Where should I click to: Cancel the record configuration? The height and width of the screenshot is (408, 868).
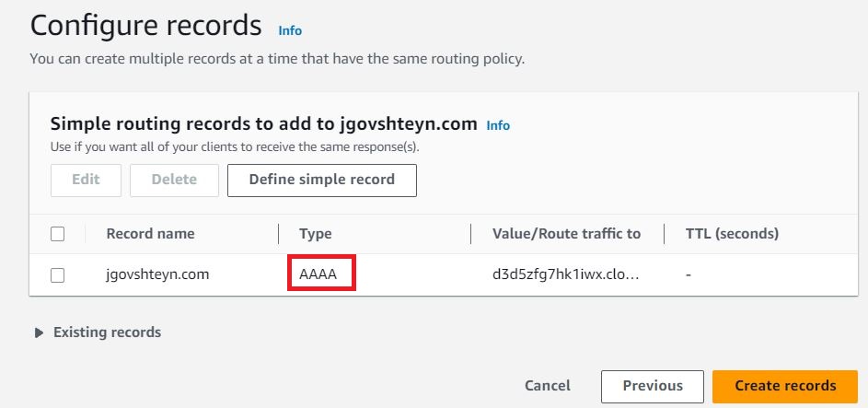(x=547, y=386)
